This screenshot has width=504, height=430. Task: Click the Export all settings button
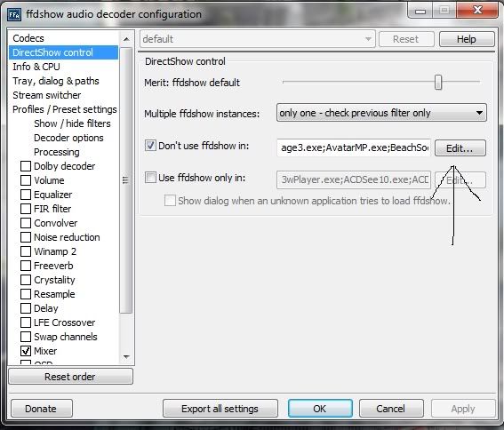[x=220, y=409]
